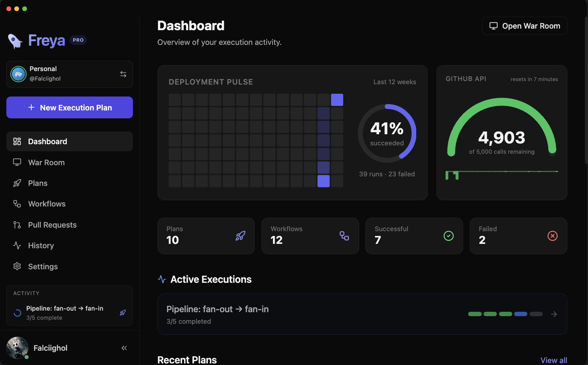The height and width of the screenshot is (365, 588).
Task: Click the Failed count value 2
Action: point(482,240)
